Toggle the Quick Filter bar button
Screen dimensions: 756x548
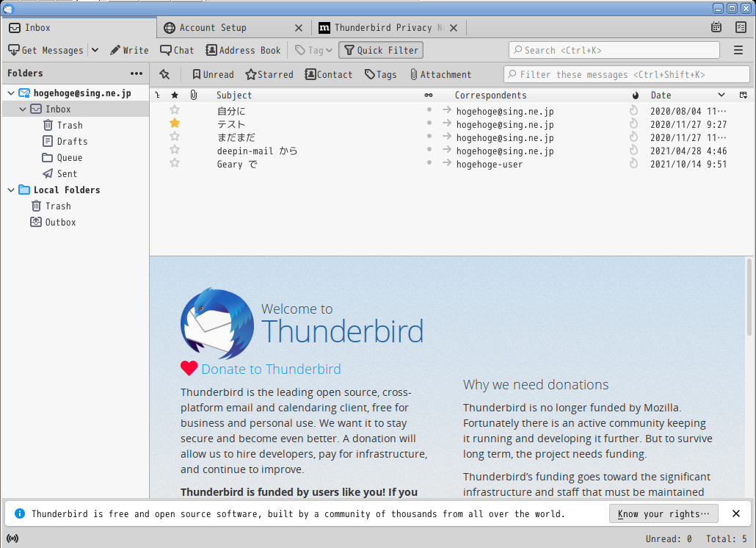(x=381, y=50)
